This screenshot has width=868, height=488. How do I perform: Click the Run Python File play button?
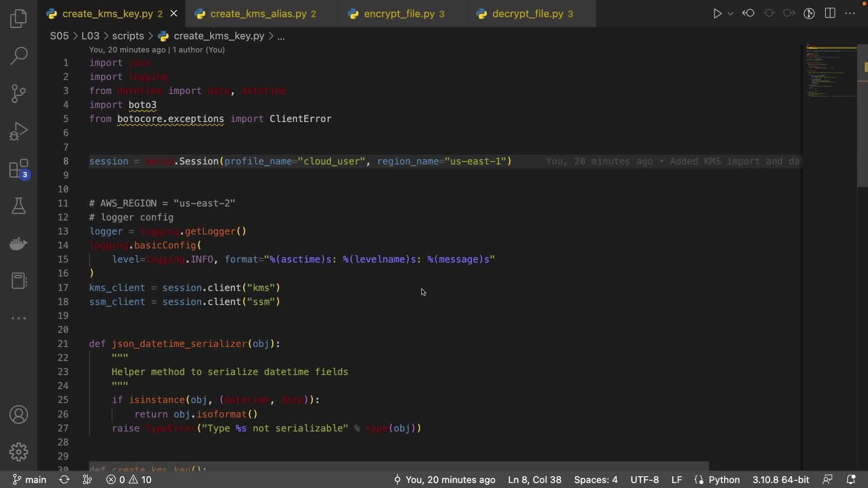pyautogui.click(x=717, y=14)
